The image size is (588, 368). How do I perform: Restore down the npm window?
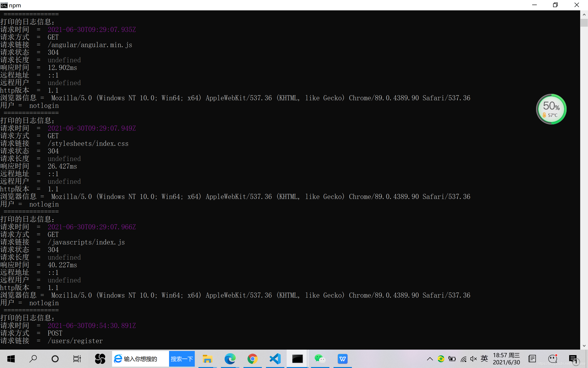click(x=555, y=5)
